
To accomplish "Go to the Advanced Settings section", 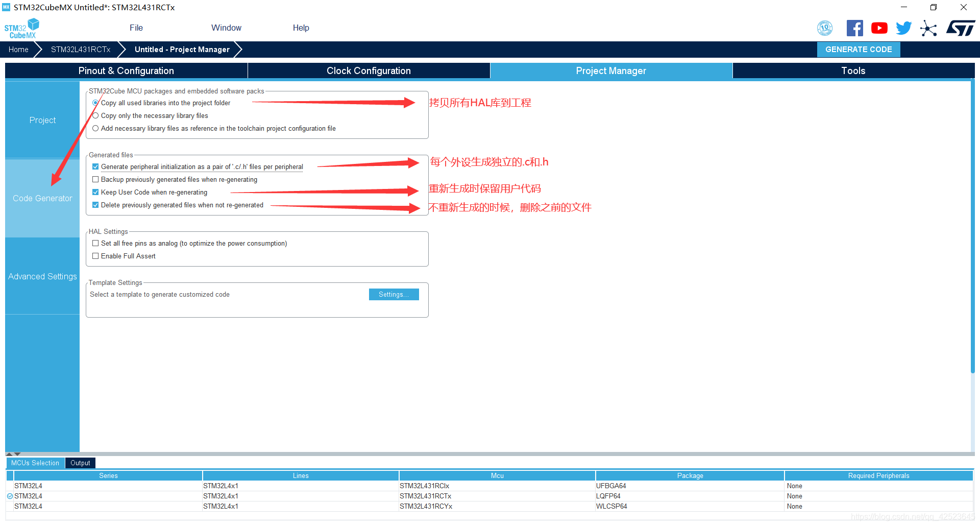I will point(42,276).
